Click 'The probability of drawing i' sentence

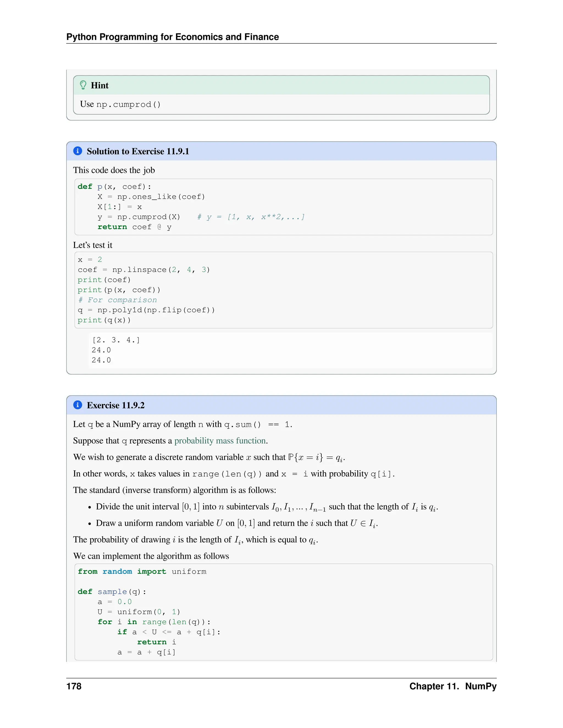coord(195,540)
